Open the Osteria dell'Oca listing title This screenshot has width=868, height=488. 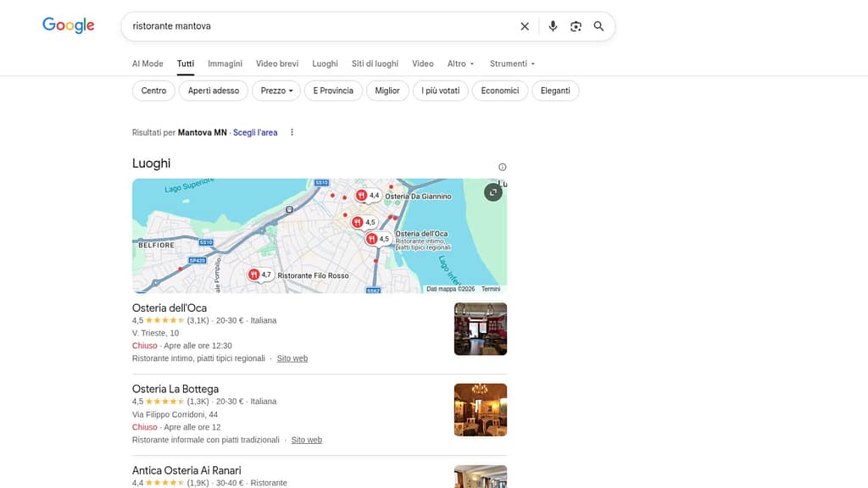pos(170,308)
